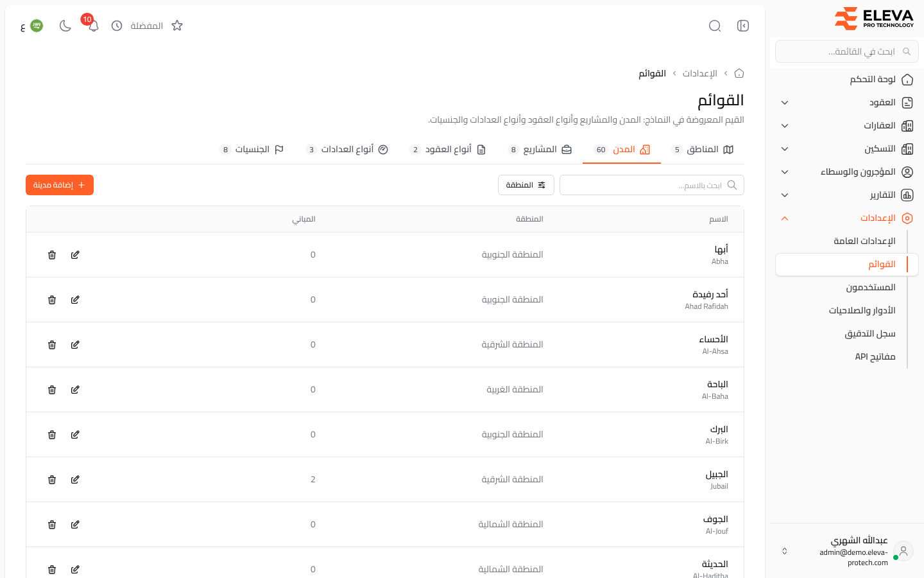Open الإعدادات breadcrumb link

(699, 73)
